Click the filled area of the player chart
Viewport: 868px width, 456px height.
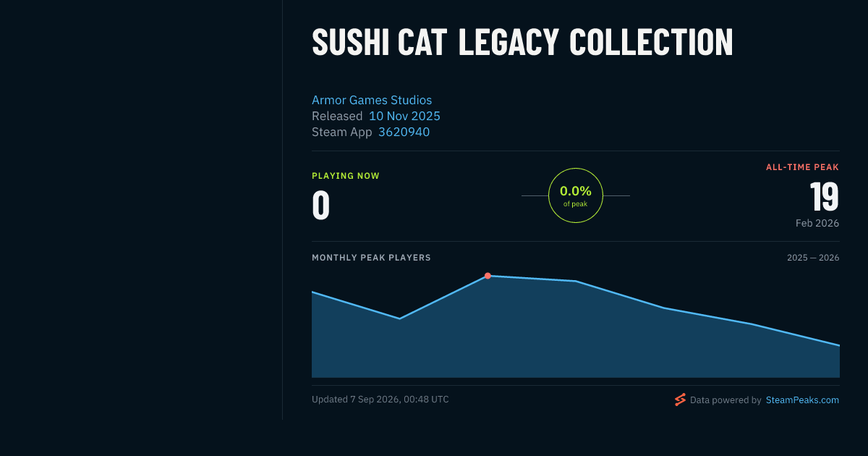tap(576, 340)
